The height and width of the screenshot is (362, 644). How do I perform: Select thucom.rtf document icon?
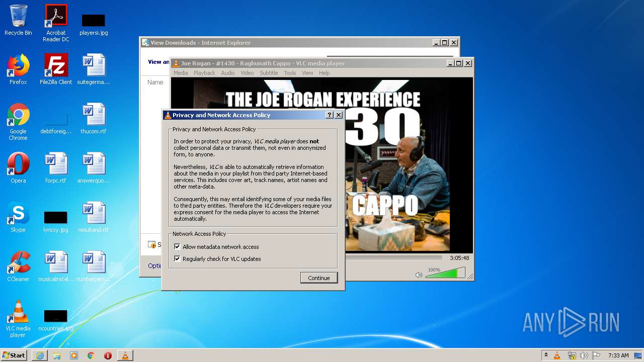[x=94, y=119]
